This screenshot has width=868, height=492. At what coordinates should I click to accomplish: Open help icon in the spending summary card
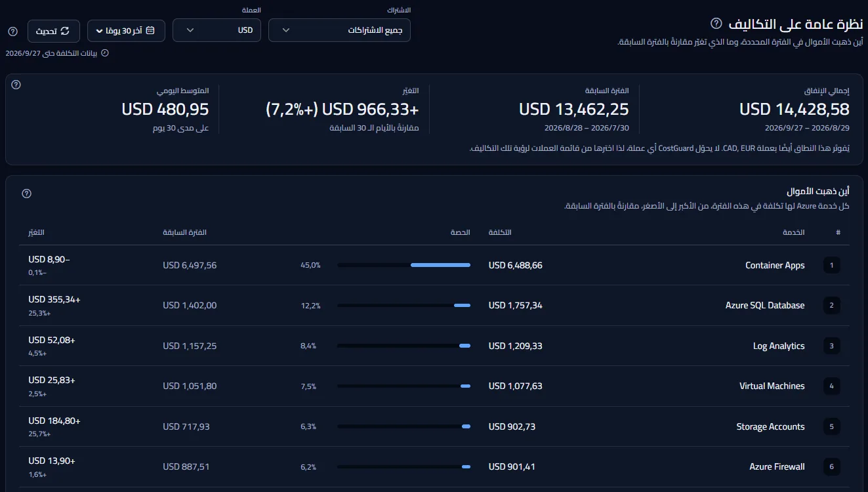pyautogui.click(x=16, y=85)
